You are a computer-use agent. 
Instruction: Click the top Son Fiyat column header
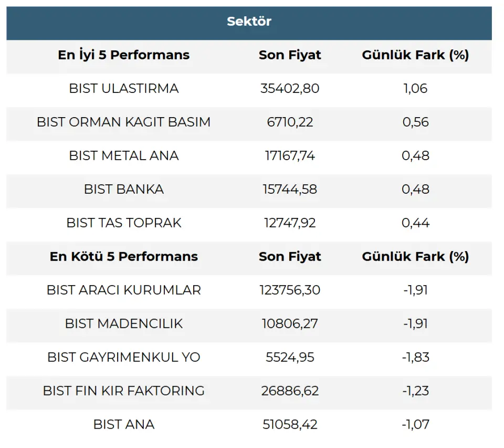click(290, 55)
